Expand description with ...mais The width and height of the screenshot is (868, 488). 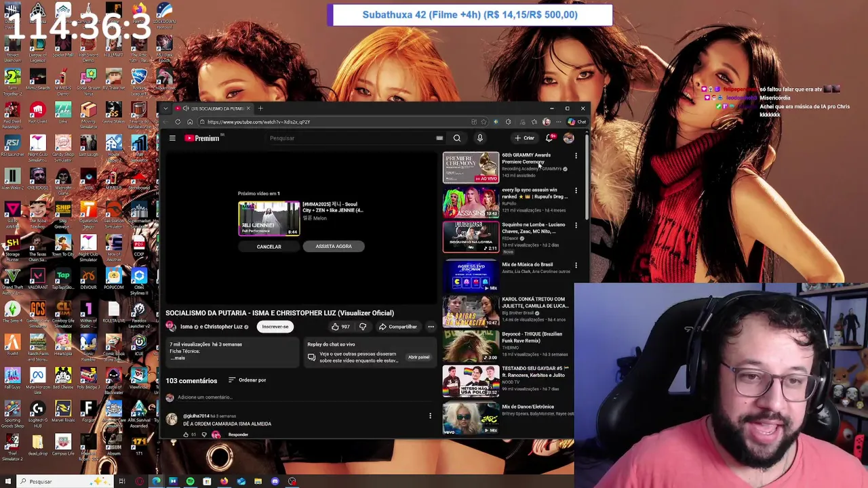(178, 358)
